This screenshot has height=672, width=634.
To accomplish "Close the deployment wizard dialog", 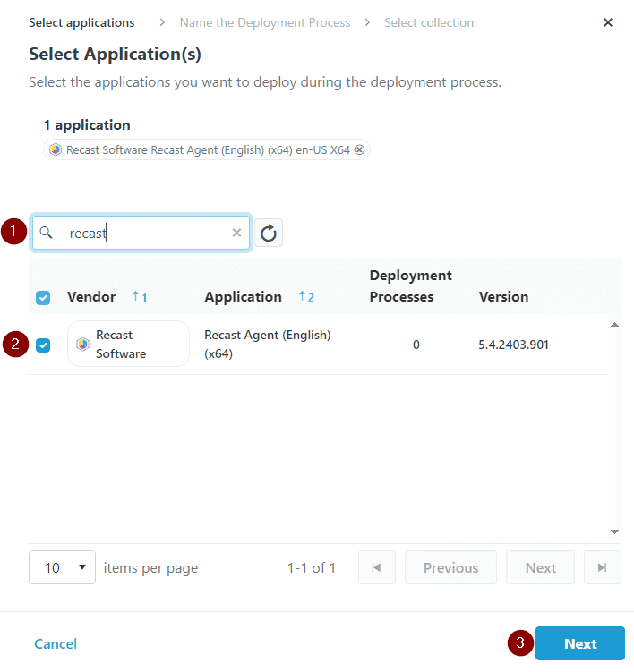I will [608, 22].
